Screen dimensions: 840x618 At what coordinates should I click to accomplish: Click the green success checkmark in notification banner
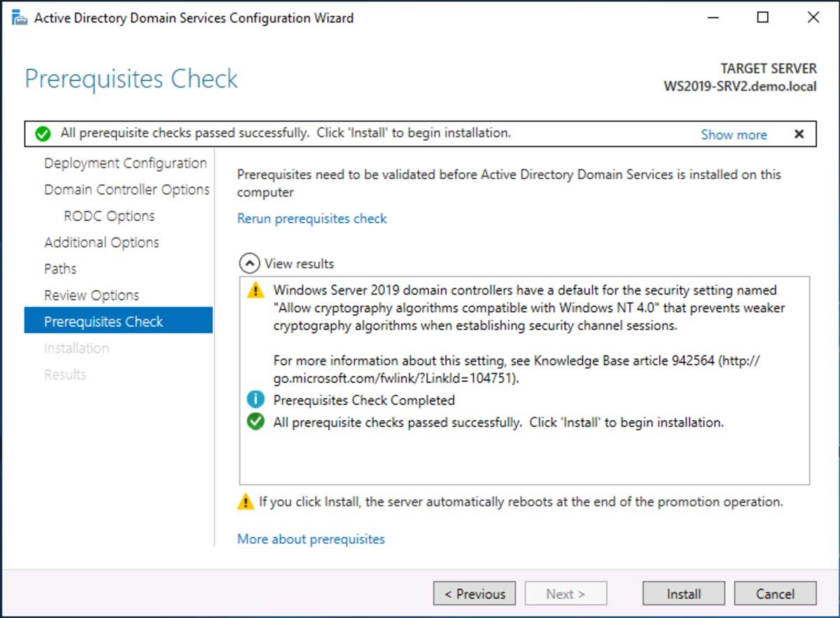pyautogui.click(x=43, y=133)
